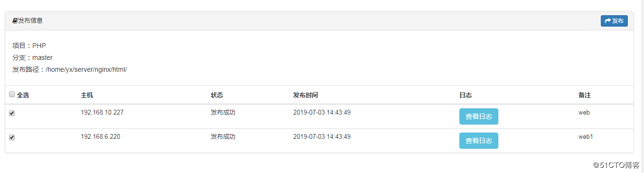644x173 pixels.
Task: Select the IP address 192.168.6.220
Action: coord(101,137)
